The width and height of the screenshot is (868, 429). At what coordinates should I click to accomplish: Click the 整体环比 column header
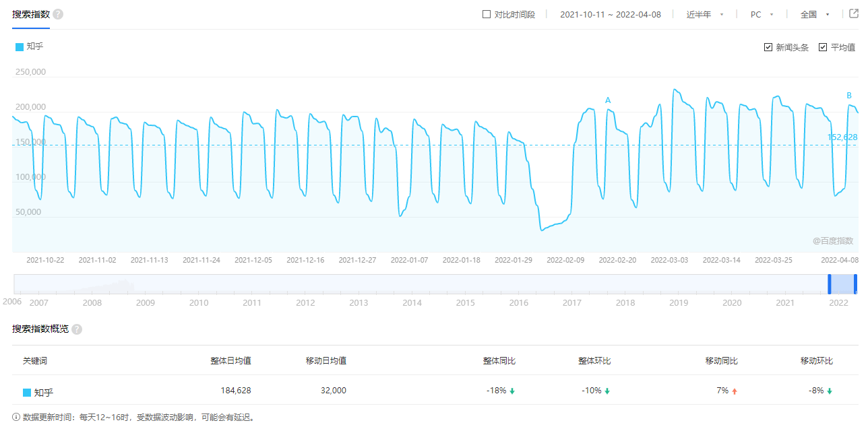(x=594, y=361)
